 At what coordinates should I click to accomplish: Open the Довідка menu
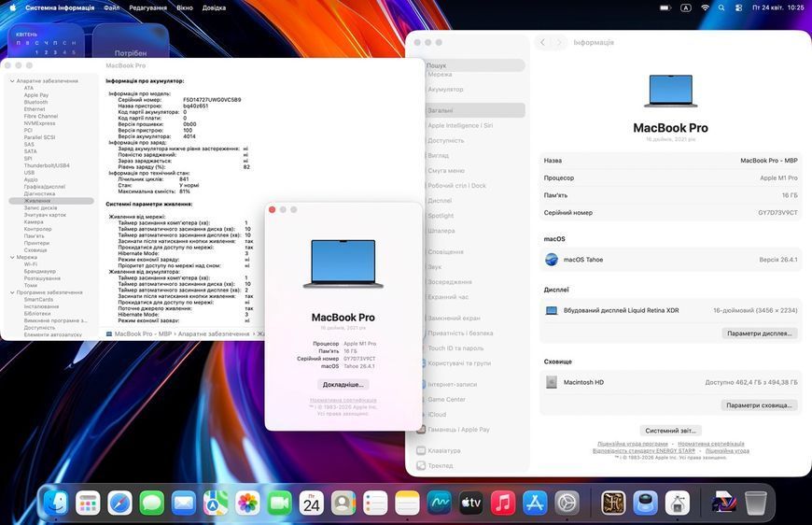[214, 7]
